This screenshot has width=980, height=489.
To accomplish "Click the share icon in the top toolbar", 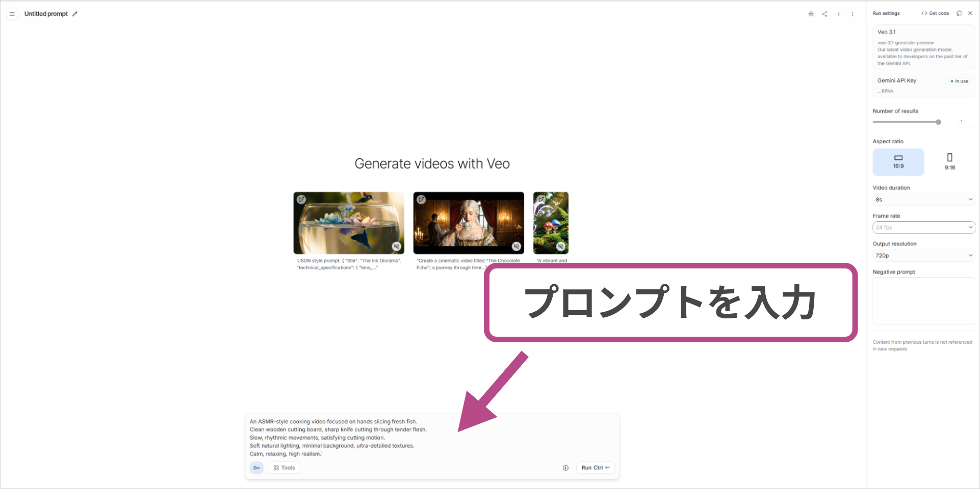I will tap(824, 14).
